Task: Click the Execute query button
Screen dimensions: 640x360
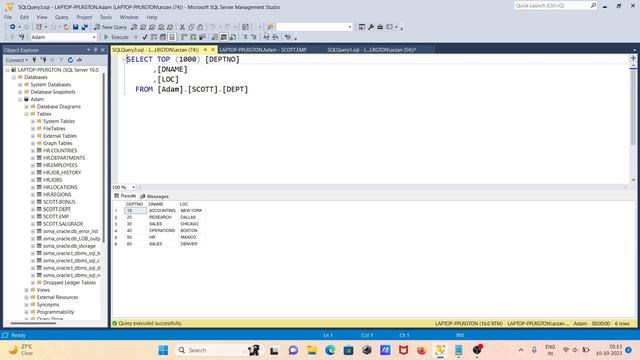Action: 116,37
